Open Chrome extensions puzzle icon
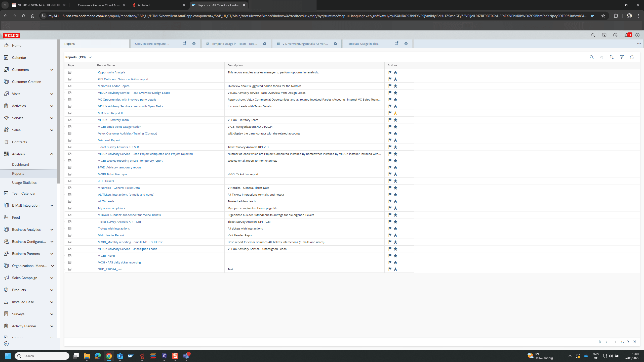Screen dimensions: 644x362 tap(616, 16)
